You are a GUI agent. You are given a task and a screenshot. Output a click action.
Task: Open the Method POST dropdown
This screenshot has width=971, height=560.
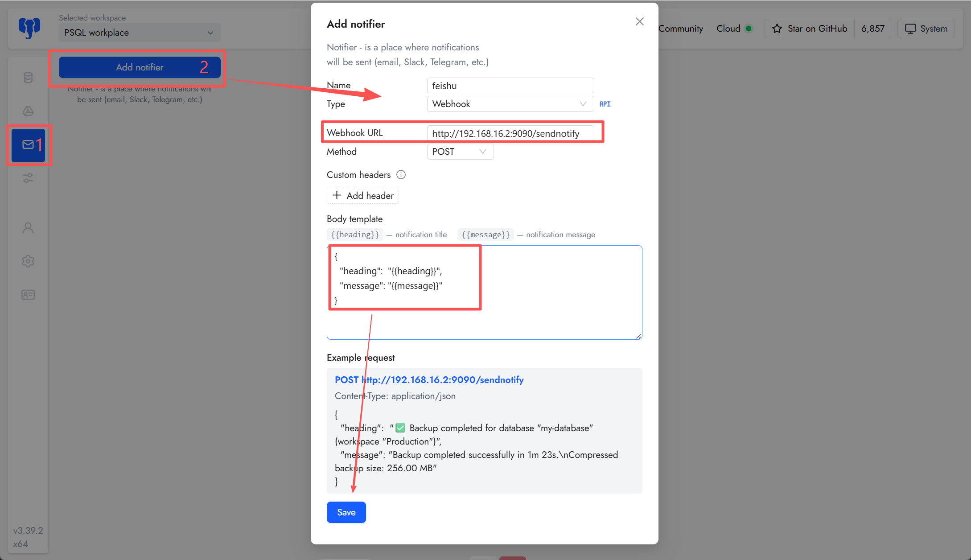[x=460, y=152]
